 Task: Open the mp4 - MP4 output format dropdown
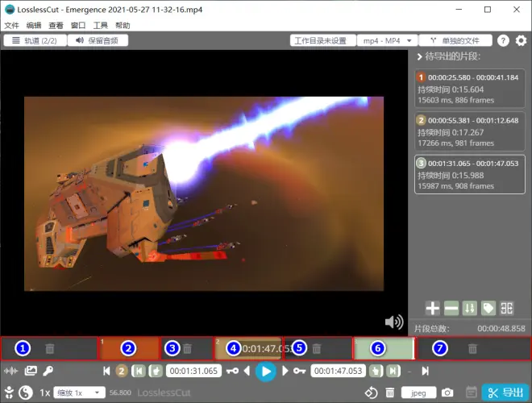tap(388, 41)
